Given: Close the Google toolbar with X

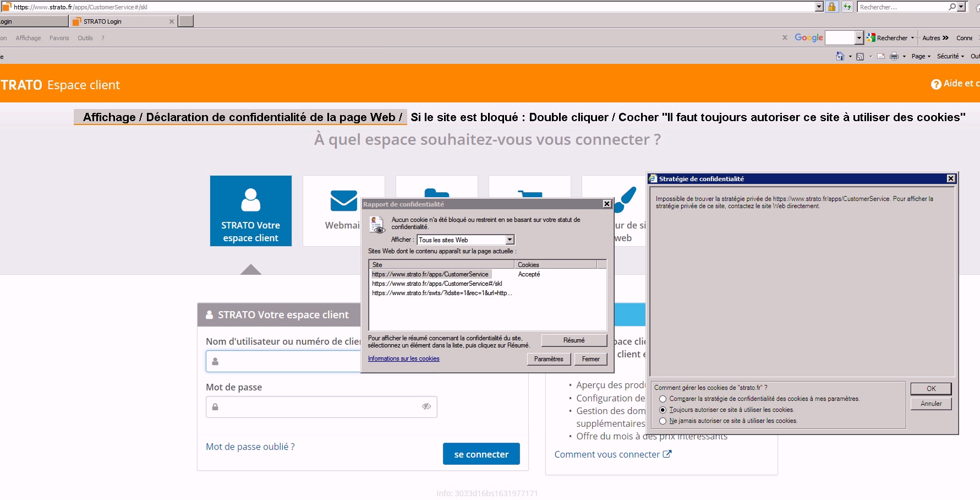Looking at the screenshot, I should (x=785, y=37).
